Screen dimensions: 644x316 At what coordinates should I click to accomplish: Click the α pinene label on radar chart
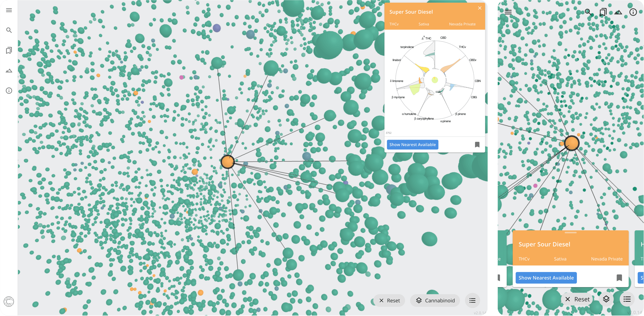(445, 121)
